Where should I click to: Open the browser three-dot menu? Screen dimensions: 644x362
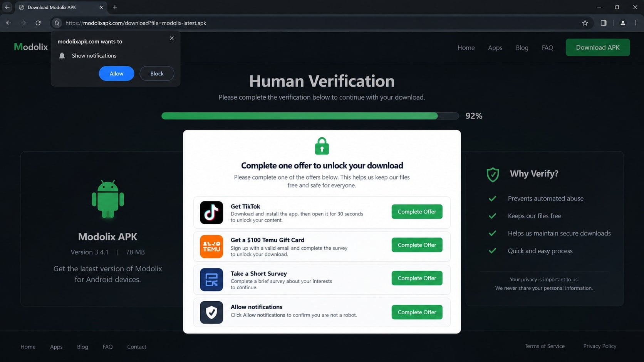pyautogui.click(x=636, y=23)
